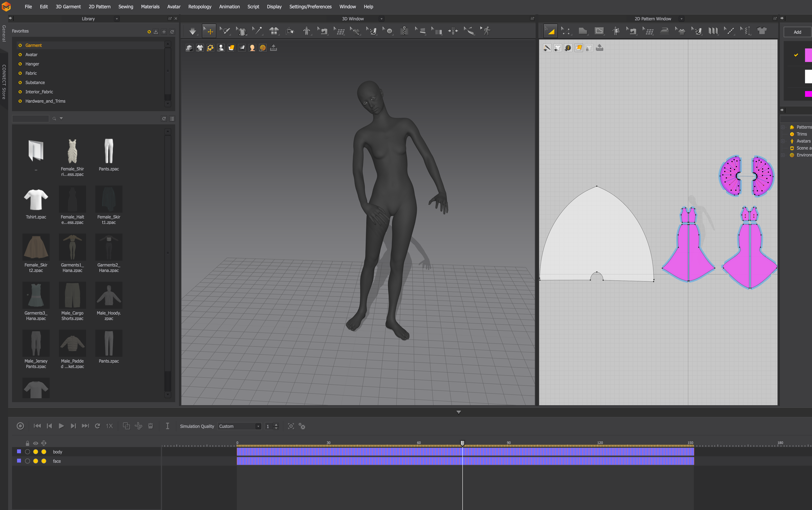Click the Simulate down-arrow tool
Image resolution: width=812 pixels, height=510 pixels.
tap(192, 31)
